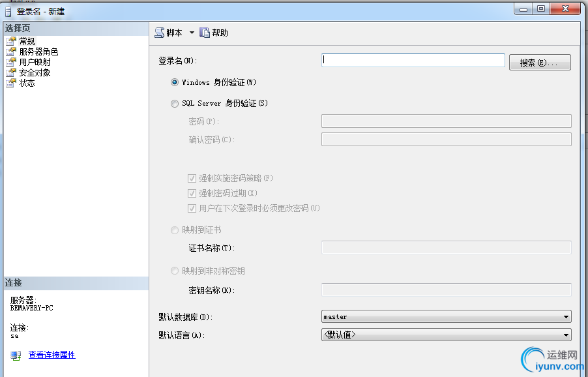Click the 常规 page icon
This screenshot has height=377, width=588.
(11, 41)
